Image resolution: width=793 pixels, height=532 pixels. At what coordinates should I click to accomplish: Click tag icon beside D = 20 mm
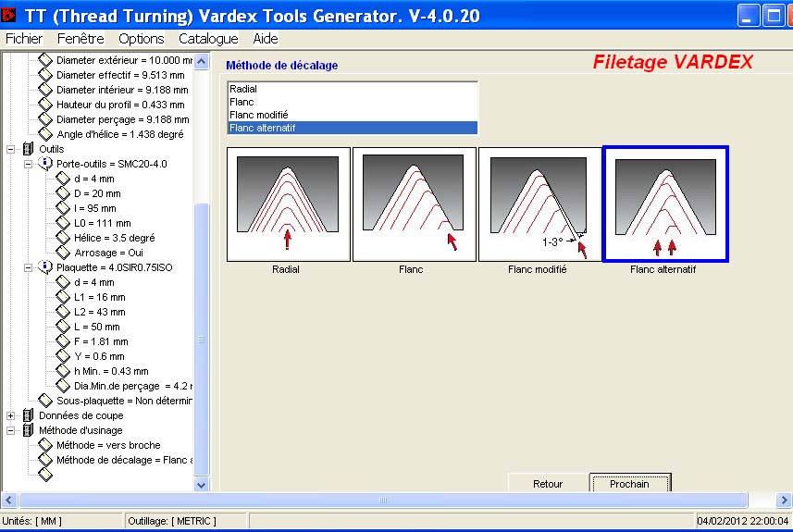63,192
